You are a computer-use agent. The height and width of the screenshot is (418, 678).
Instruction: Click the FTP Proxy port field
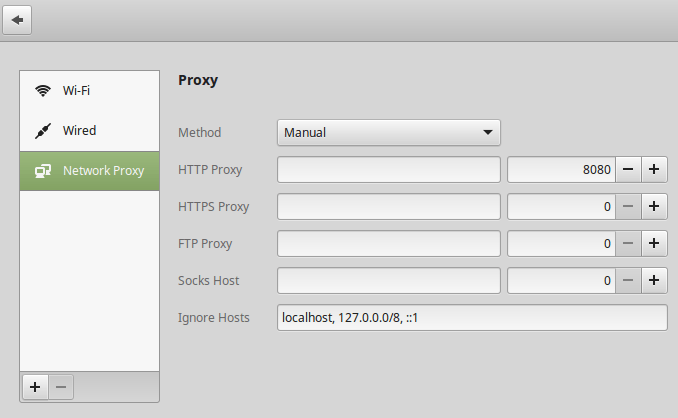[x=561, y=243]
